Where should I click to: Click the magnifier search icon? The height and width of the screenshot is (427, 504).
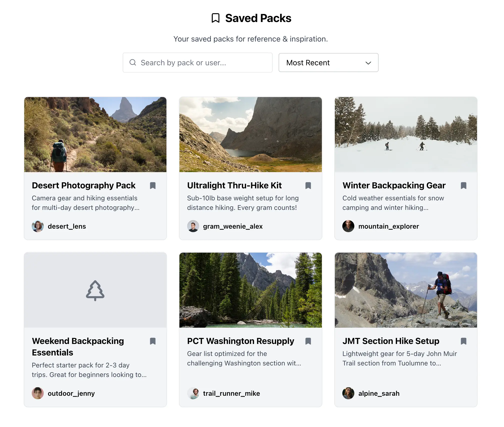click(x=133, y=63)
